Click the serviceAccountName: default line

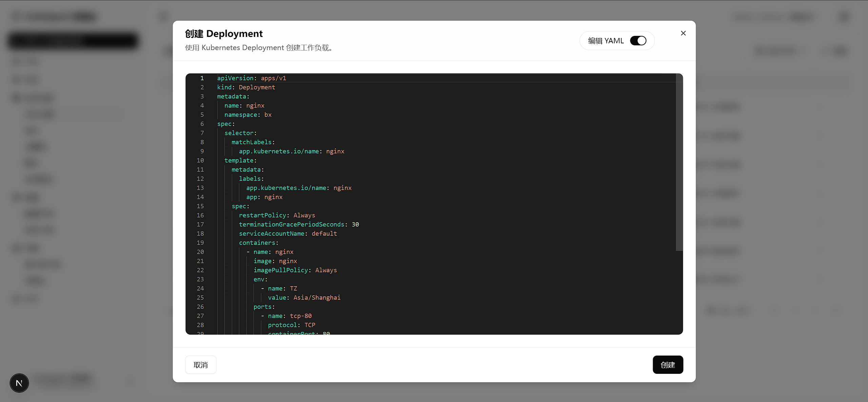pyautogui.click(x=288, y=234)
